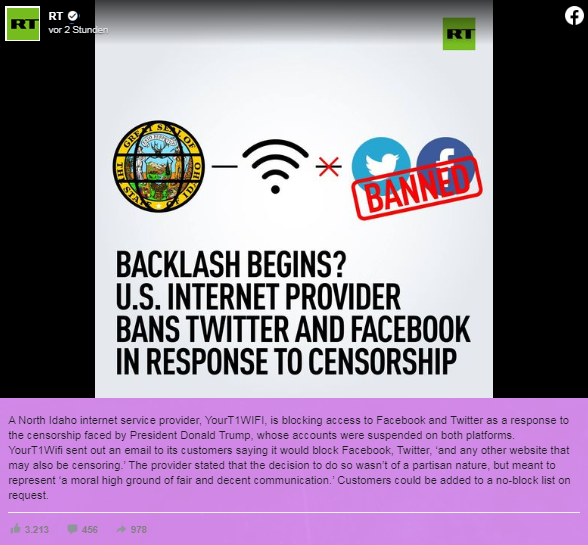Click the RT watermark logo in image
Viewport: 588px width, 545px height.
coord(459,34)
